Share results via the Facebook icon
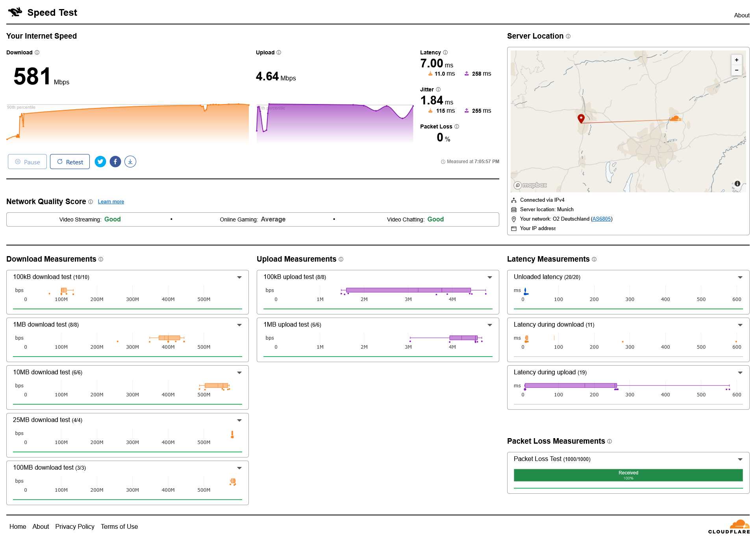Screen dimensions: 756x541 tap(115, 162)
